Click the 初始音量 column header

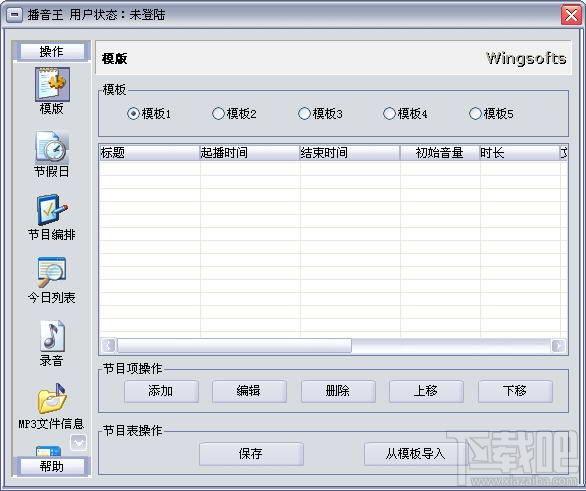pyautogui.click(x=440, y=153)
